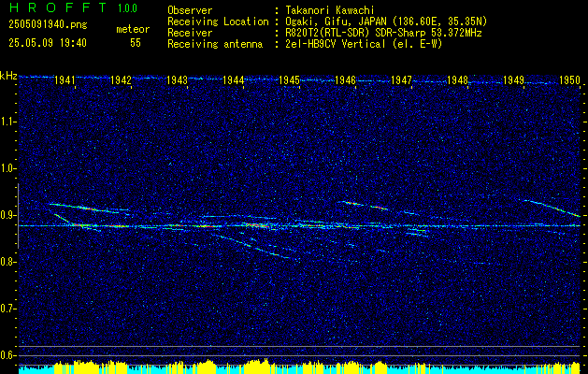Image resolution: width=588 pixels, height=374 pixels.
Task: Click the meteor label
Action: 133,29
